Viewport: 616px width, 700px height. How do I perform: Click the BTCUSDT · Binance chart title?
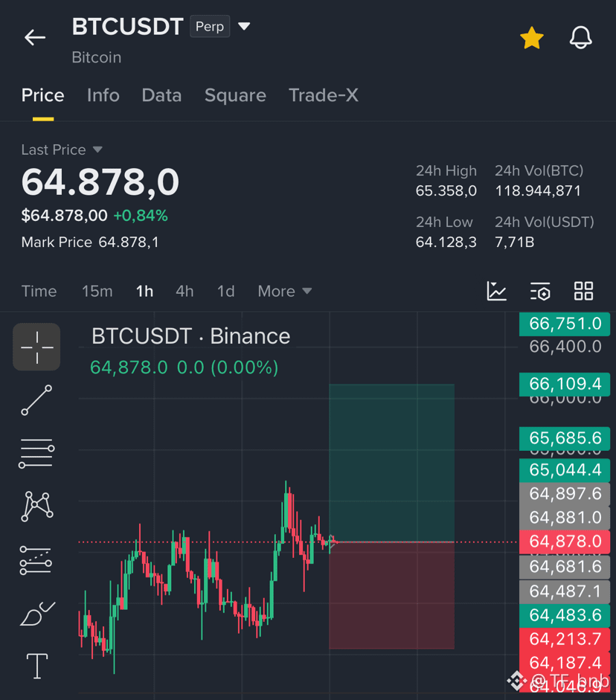(190, 336)
